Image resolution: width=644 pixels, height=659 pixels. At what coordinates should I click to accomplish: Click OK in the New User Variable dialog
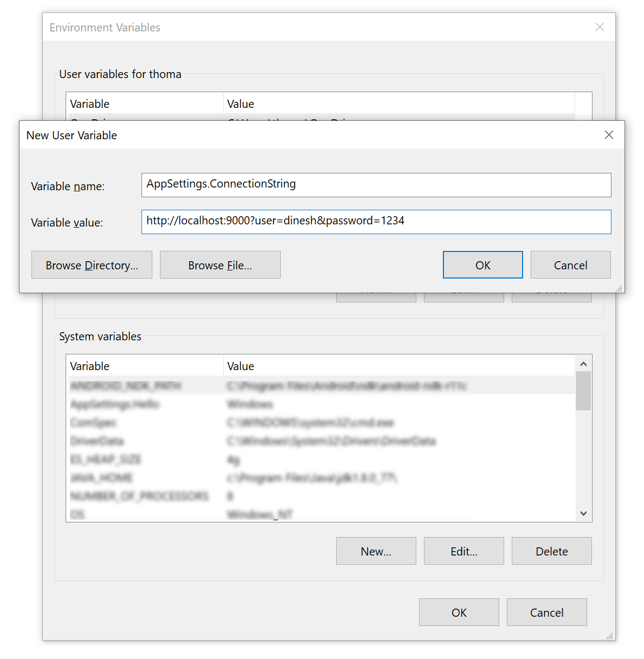482,264
